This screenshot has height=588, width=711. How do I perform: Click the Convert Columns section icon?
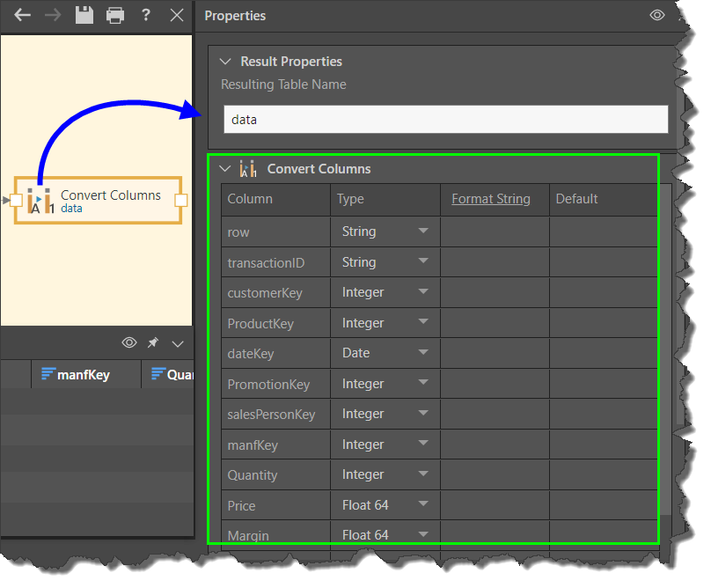(248, 169)
